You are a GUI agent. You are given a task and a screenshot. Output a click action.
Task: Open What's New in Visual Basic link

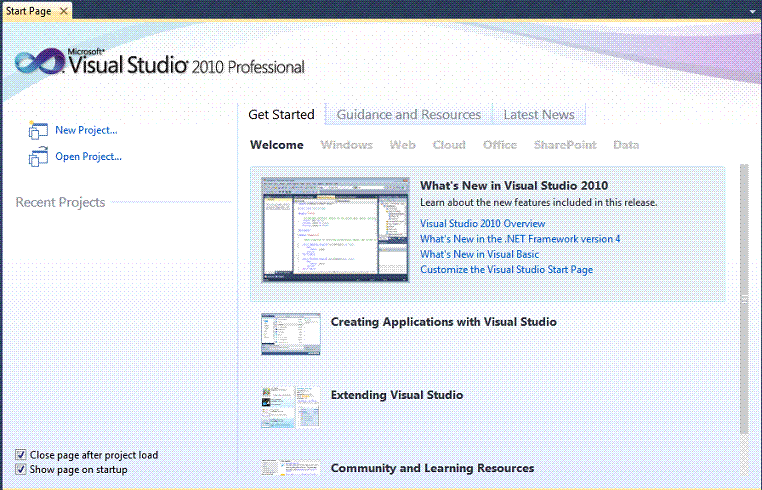(479, 254)
